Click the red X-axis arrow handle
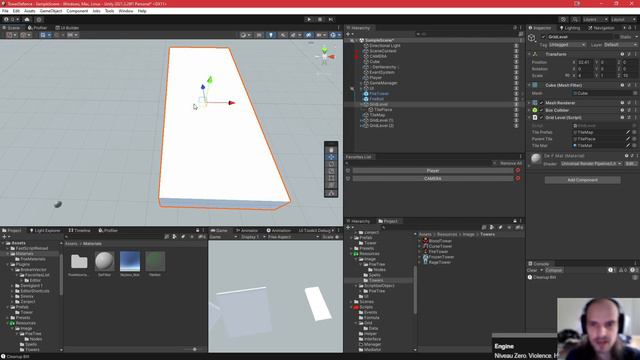The height and width of the screenshot is (360, 640). point(232,103)
